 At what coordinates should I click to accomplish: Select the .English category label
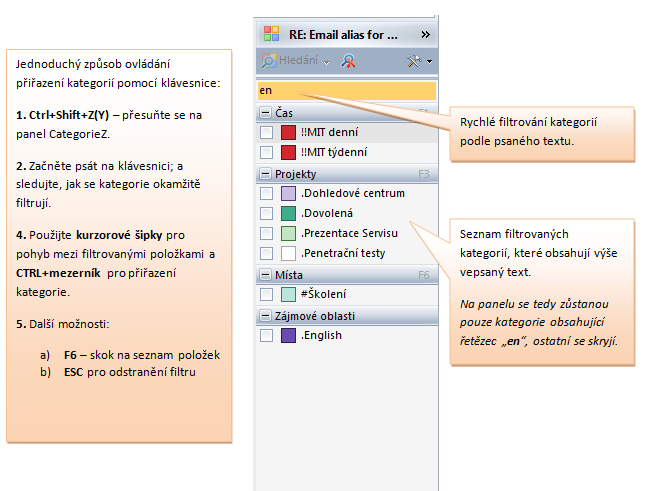321,335
